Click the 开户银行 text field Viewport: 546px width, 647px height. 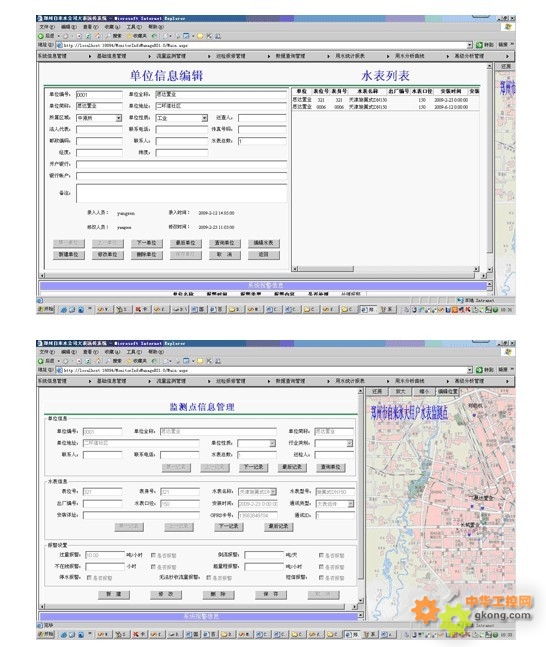(x=182, y=164)
